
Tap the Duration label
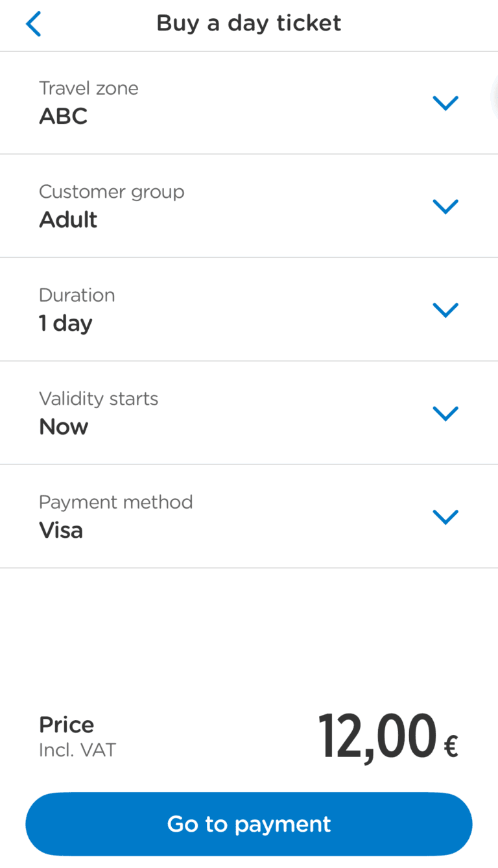[x=77, y=295]
